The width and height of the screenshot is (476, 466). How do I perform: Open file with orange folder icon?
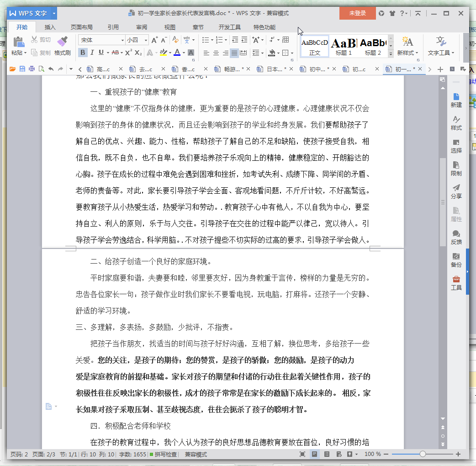point(12,69)
